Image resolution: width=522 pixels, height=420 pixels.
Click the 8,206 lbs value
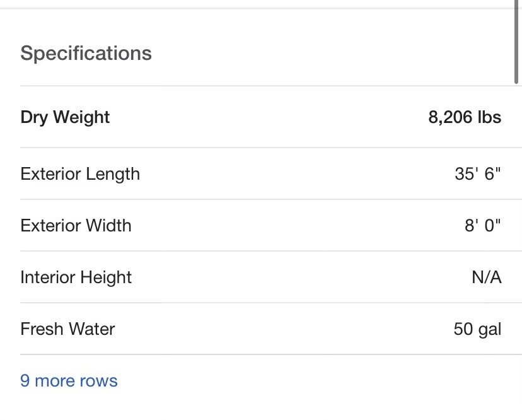point(465,117)
